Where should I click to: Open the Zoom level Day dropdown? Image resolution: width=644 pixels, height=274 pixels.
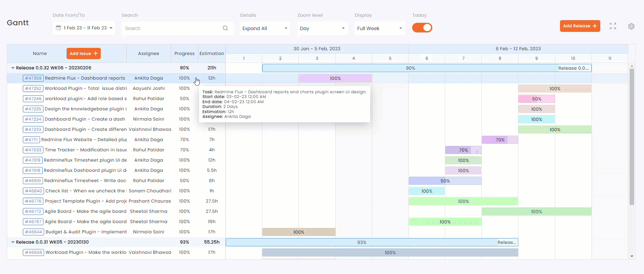322,28
